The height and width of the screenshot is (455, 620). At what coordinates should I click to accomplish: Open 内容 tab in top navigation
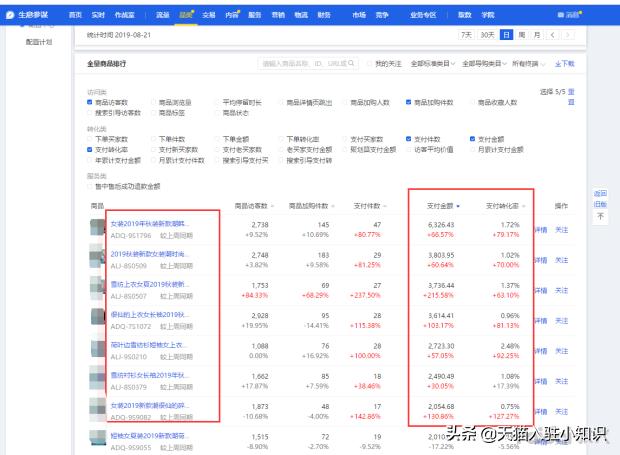tap(232, 15)
